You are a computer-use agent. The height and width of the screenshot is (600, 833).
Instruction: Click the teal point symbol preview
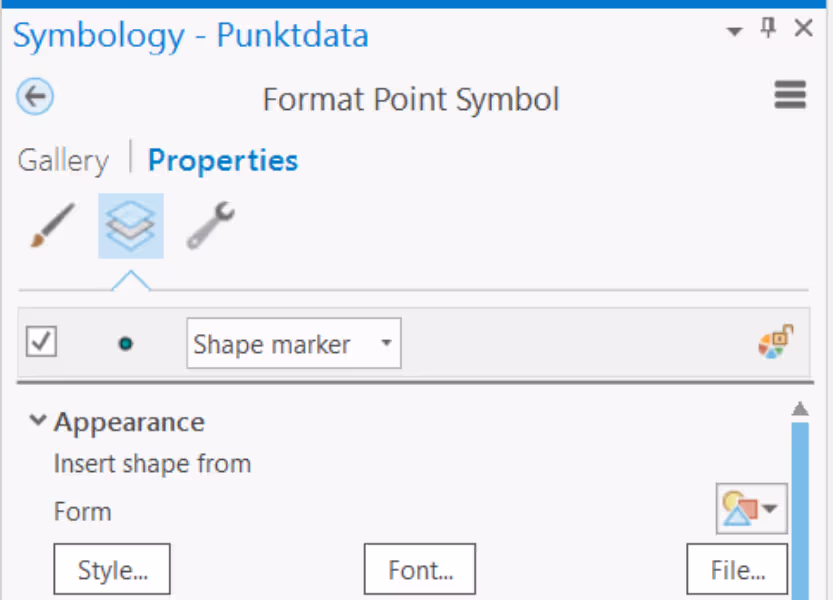125,344
